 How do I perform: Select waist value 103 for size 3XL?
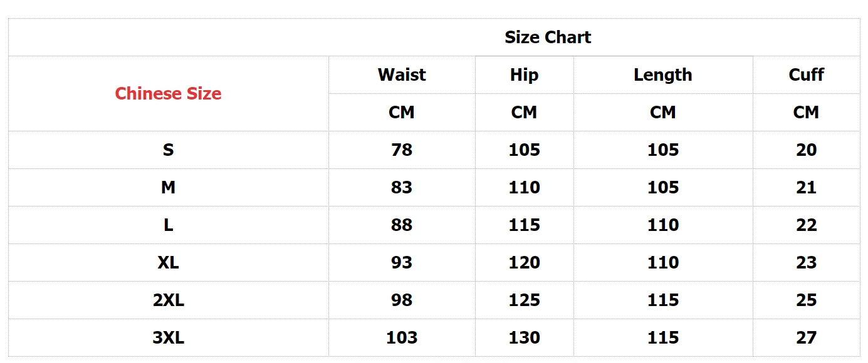[x=402, y=338]
